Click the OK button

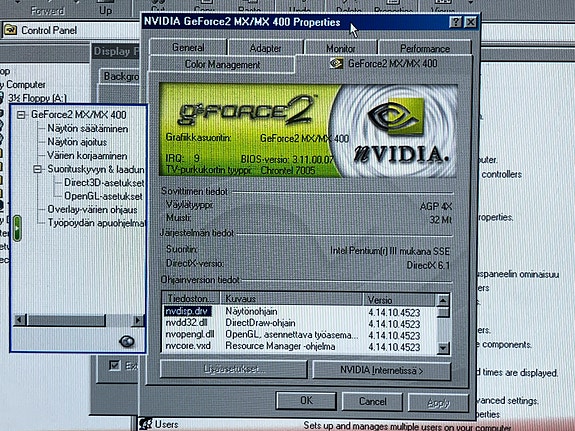tap(306, 401)
